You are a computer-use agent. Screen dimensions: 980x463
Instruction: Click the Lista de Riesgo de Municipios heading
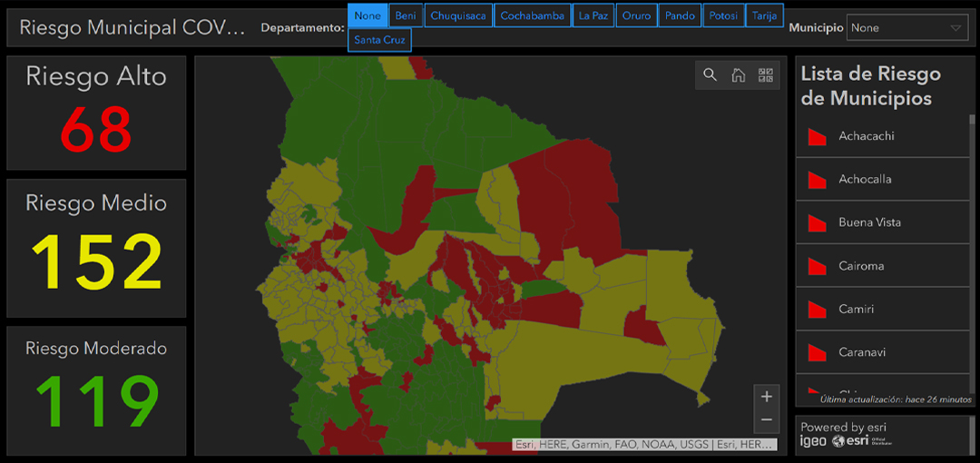coord(871,85)
